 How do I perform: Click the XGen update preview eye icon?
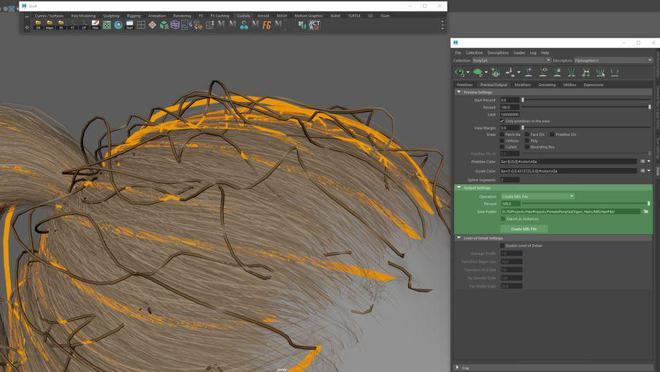[x=460, y=72]
